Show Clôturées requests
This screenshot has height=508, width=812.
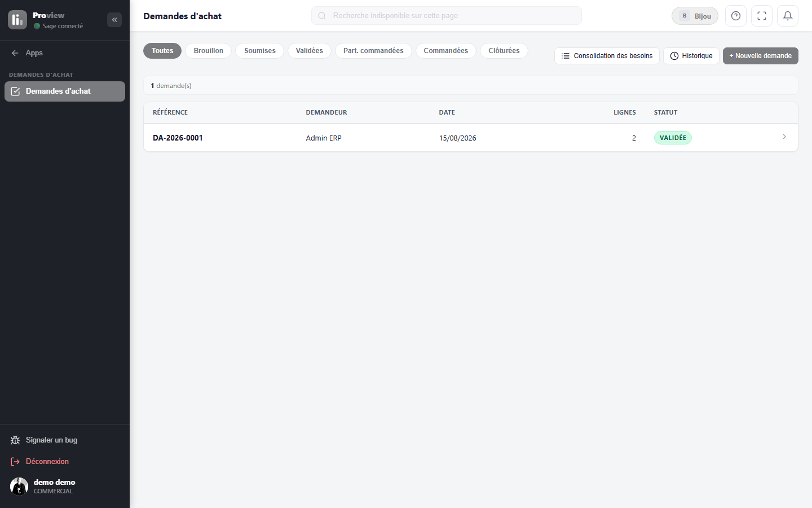tap(504, 51)
